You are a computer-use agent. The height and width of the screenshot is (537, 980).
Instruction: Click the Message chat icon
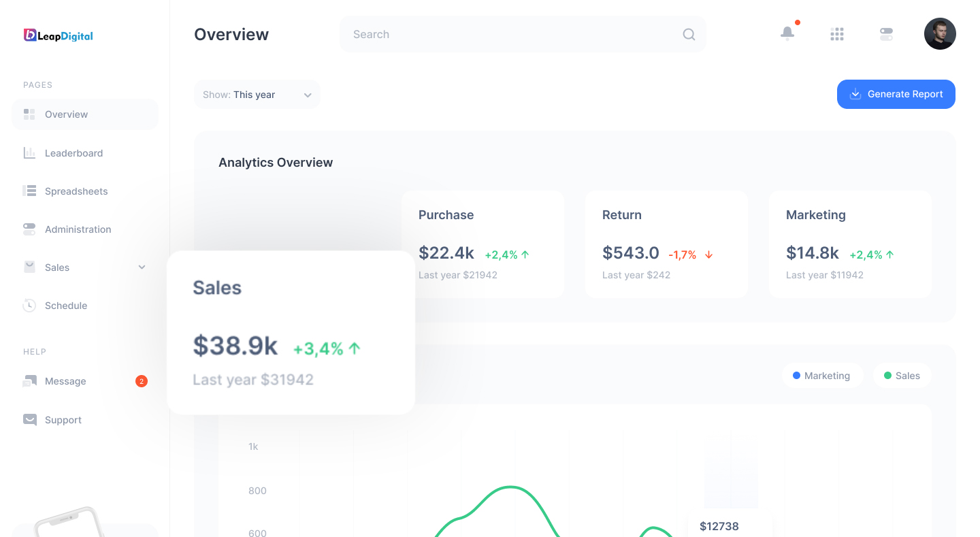29,381
